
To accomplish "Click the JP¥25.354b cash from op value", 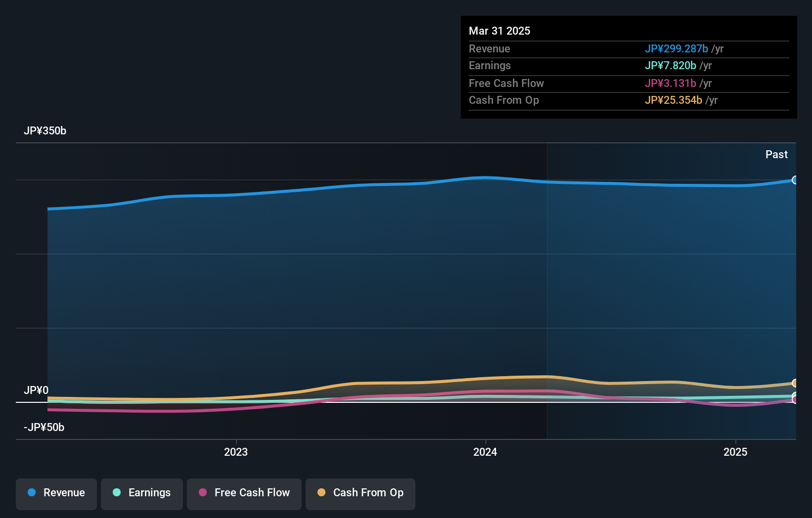I will point(673,100).
